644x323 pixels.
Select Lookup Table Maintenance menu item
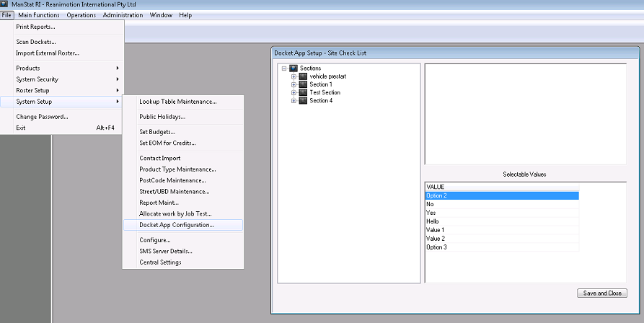[177, 102]
